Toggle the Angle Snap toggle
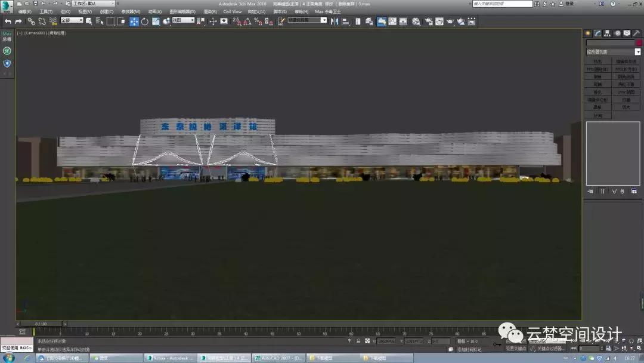644x363 pixels. point(247,21)
